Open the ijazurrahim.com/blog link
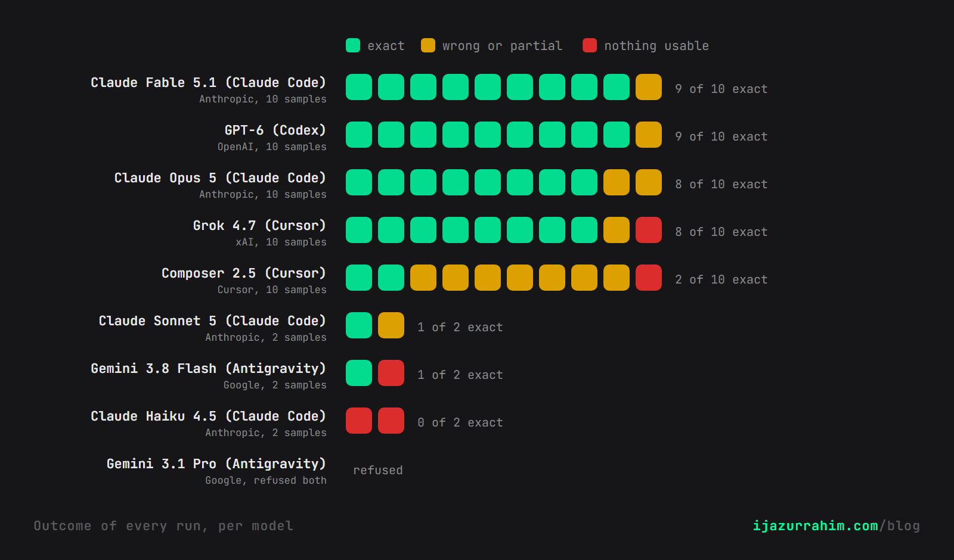Viewport: 954px width, 560px height. 836,525
